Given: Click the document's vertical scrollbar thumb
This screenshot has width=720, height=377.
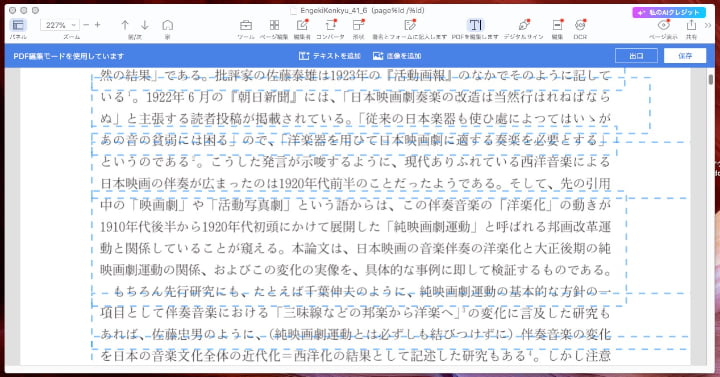Looking at the screenshot, I should 711,79.
